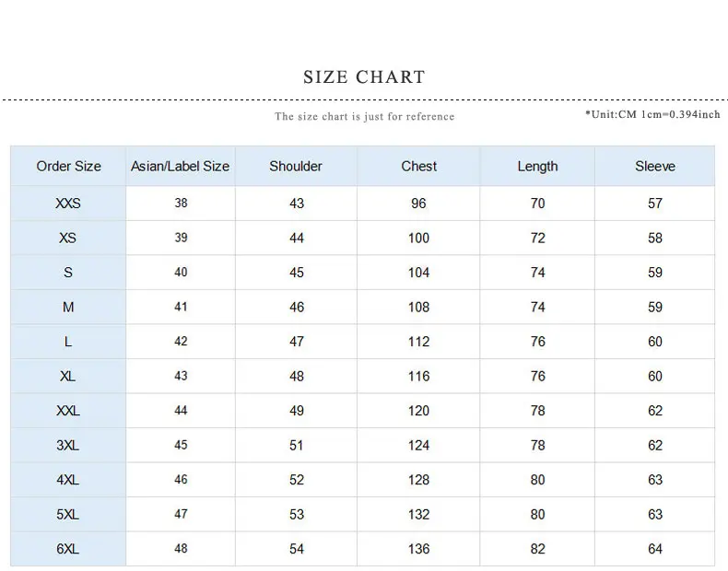Select the 4XL order size cell
728x571 pixels.
[x=68, y=480]
